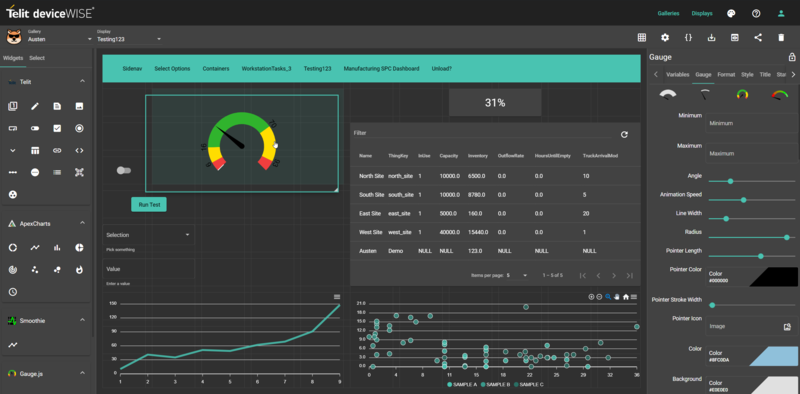Image resolution: width=800 pixels, height=394 pixels.
Task: Open the curly braces code editor icon
Action: click(x=688, y=37)
